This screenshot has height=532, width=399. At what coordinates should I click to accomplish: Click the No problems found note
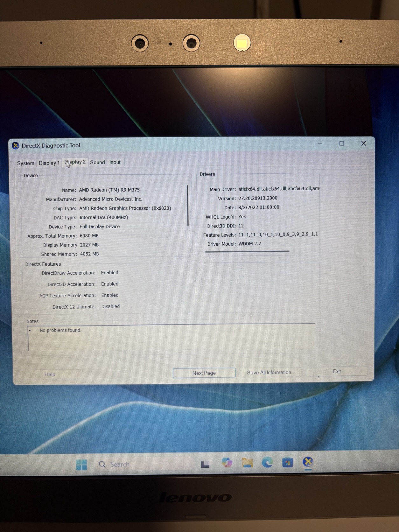[x=60, y=330]
